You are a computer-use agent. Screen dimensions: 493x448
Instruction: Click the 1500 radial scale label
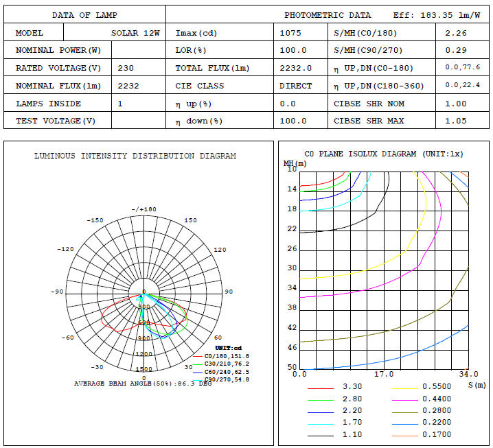tap(144, 369)
